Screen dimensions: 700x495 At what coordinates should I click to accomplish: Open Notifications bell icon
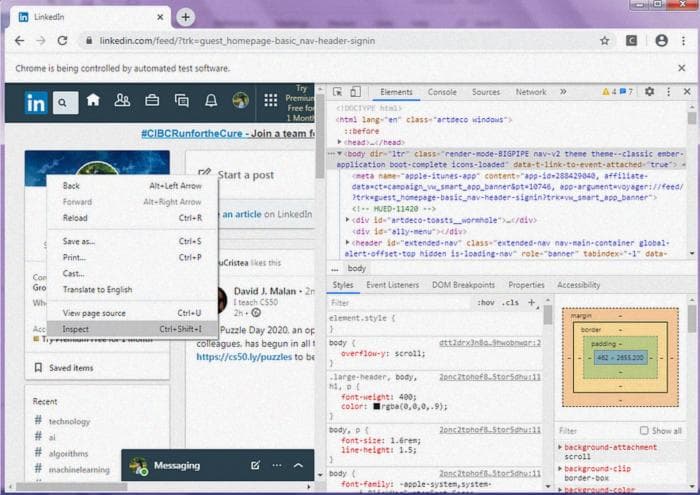[211, 100]
